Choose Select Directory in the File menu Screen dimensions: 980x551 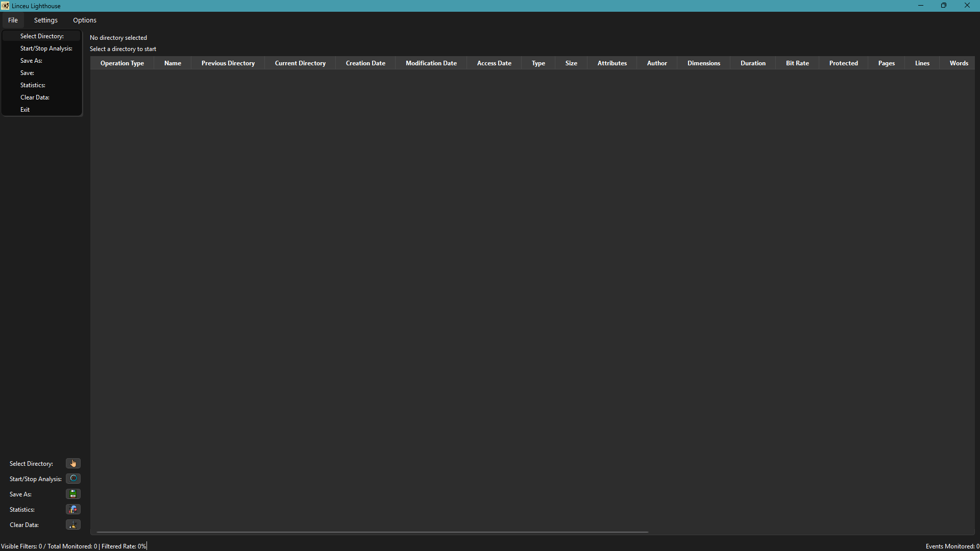tap(42, 36)
